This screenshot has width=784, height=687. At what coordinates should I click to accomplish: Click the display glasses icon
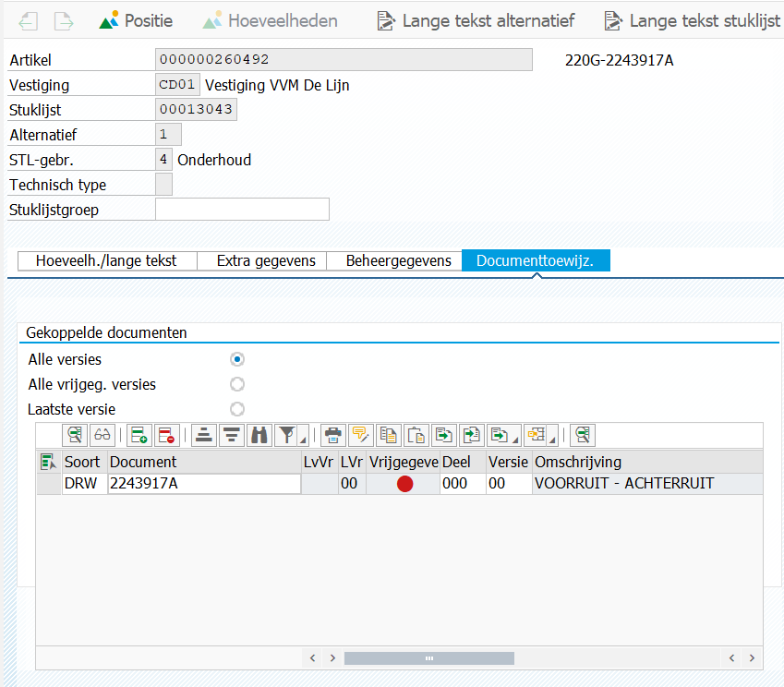point(103,435)
